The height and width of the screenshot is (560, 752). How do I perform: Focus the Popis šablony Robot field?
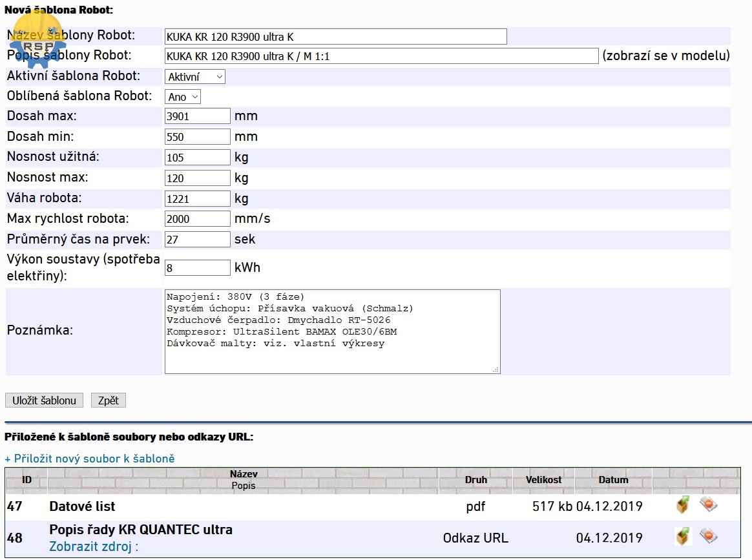(x=381, y=56)
